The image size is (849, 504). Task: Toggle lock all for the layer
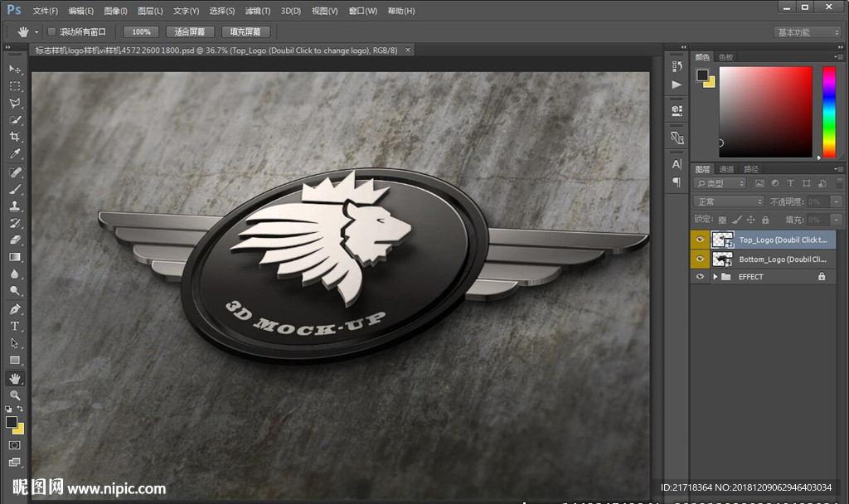point(765,220)
